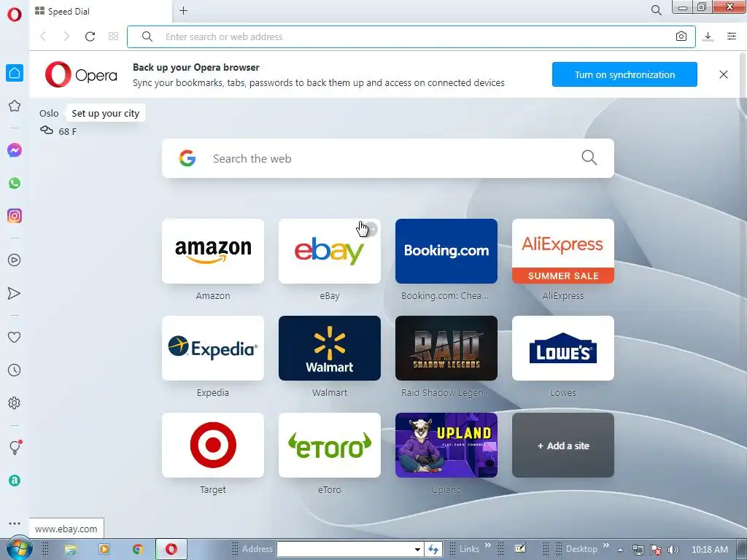Click the 10:18 AM taskbar clock
Image resolution: width=747 pixels, height=560 pixels.
click(x=710, y=550)
